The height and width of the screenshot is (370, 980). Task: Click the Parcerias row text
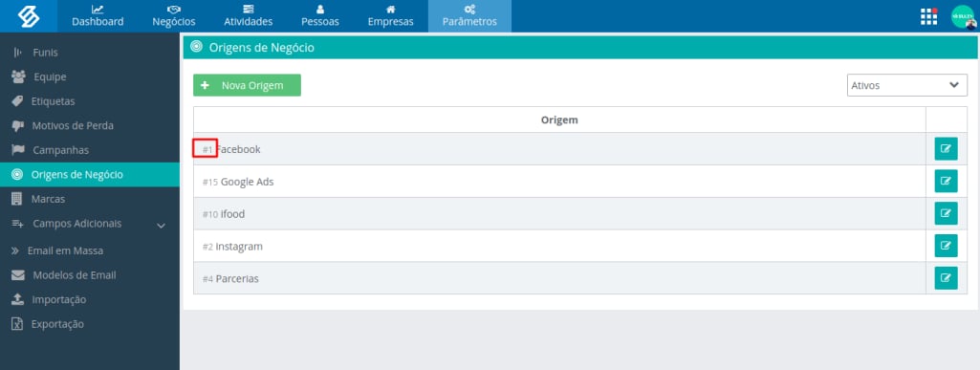(237, 279)
